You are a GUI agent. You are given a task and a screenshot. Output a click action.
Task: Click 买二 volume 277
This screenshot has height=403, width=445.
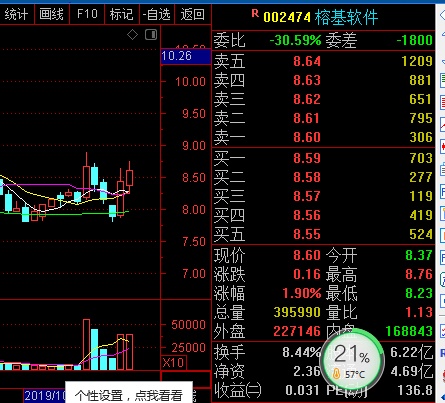[x=421, y=177]
